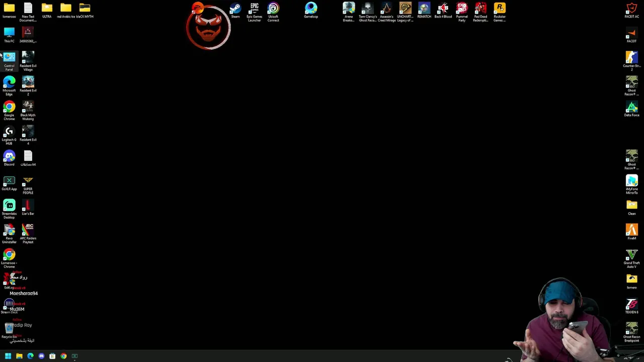Image resolution: width=644 pixels, height=362 pixels.
Task: Select the Liar's Bar shortcut
Action: coord(28,208)
